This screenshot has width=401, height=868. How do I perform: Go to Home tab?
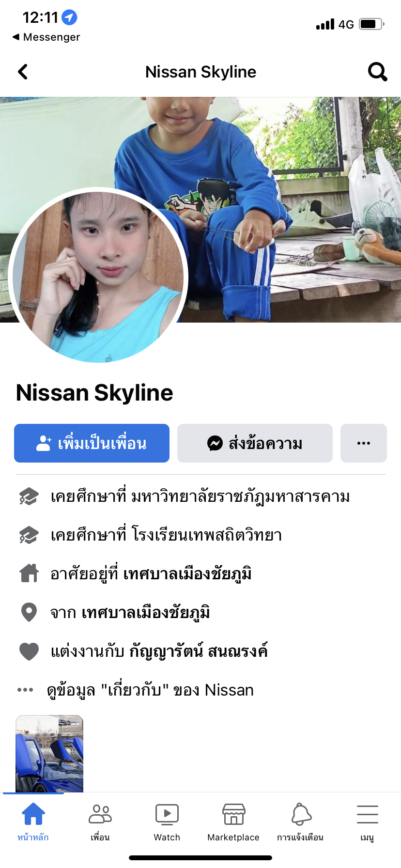[x=33, y=821]
